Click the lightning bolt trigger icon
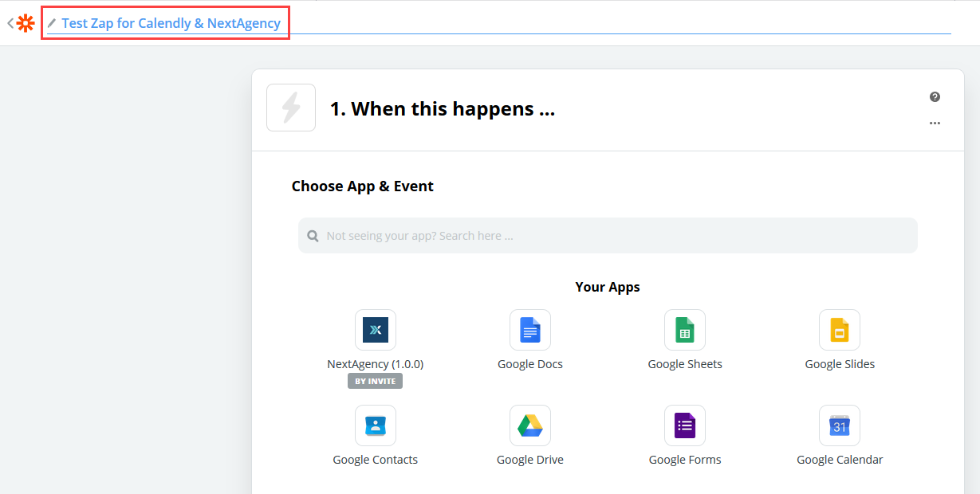 [x=291, y=108]
